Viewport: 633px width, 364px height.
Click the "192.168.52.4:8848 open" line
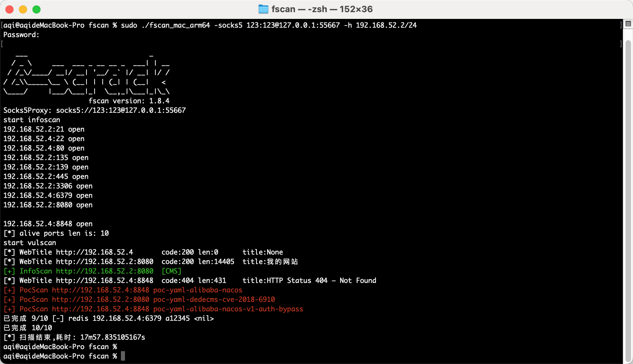pos(48,224)
